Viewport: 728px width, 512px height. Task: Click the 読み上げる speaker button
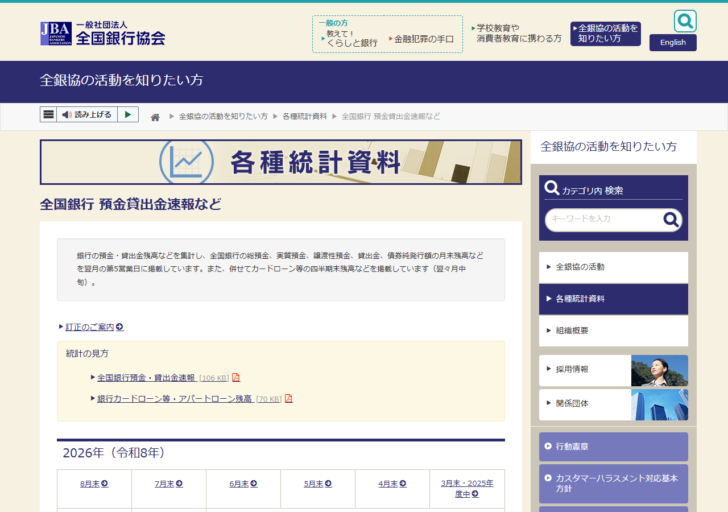[87, 114]
